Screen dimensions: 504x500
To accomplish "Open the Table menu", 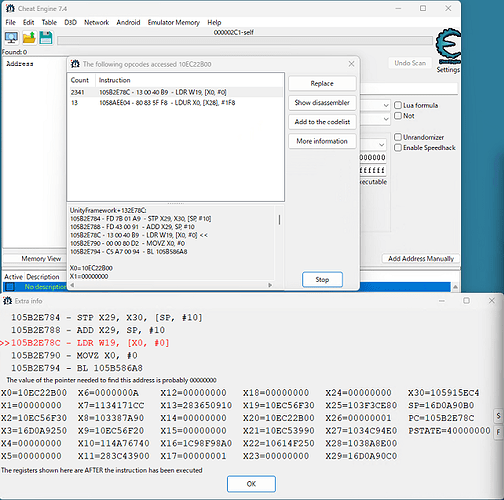I will [x=49, y=22].
